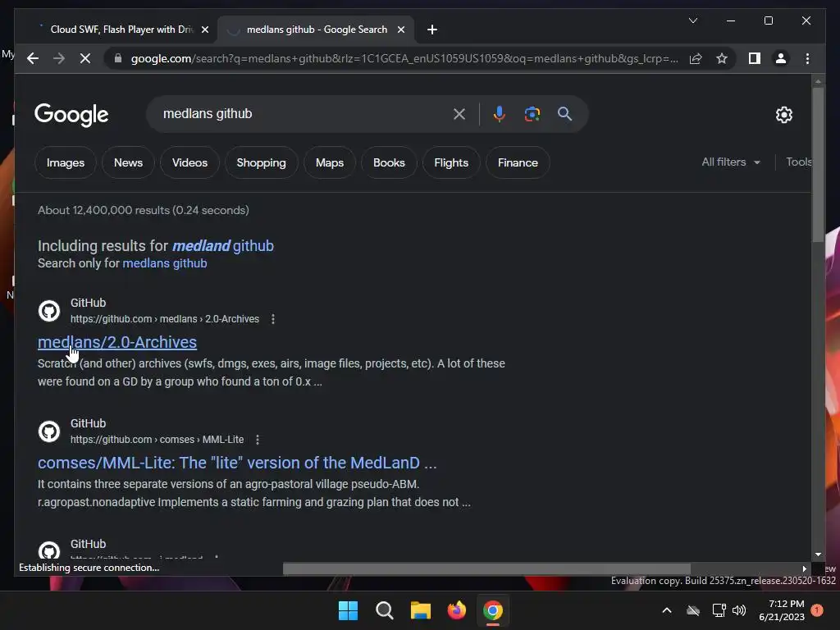Select the medlans github Google Search tab
The image size is (840, 630).
(316, 30)
